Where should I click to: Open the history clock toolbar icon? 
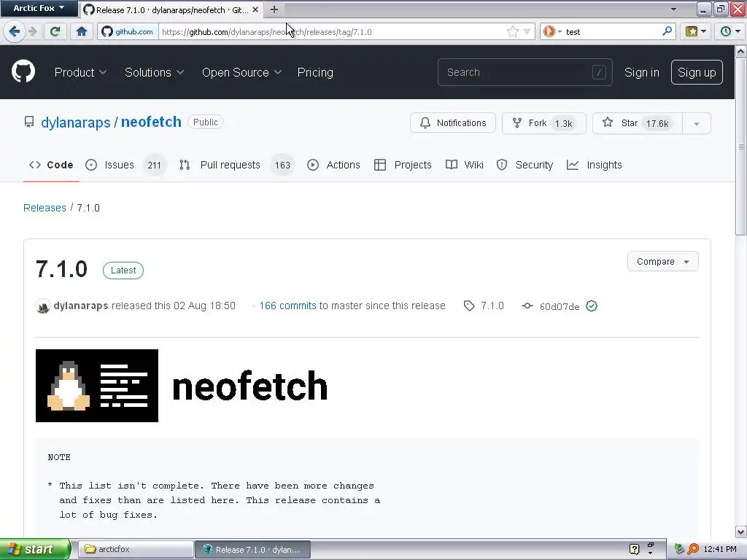point(729,32)
